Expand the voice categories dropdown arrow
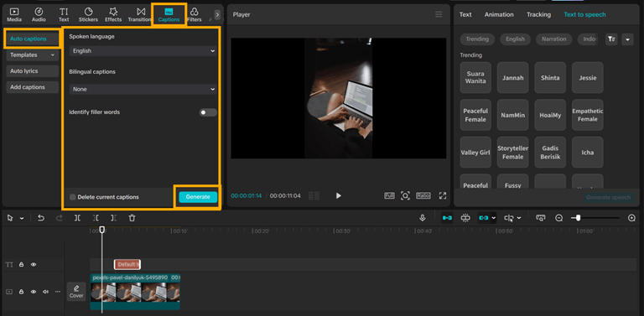The width and height of the screenshot is (644, 316). tap(627, 39)
